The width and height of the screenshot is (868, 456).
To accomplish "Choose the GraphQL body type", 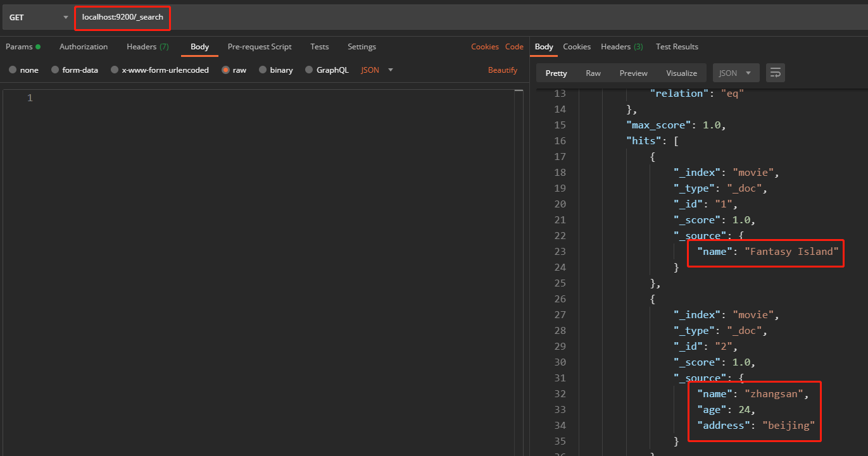I will [327, 70].
